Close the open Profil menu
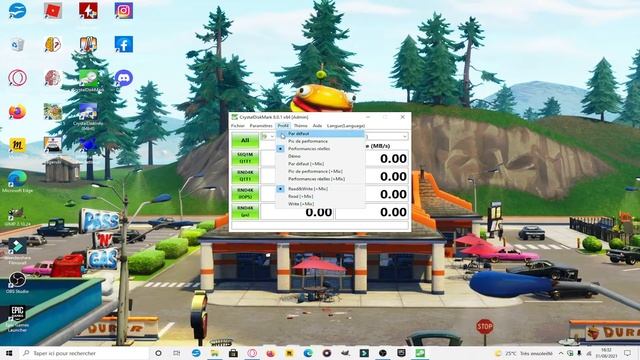 tap(283, 126)
